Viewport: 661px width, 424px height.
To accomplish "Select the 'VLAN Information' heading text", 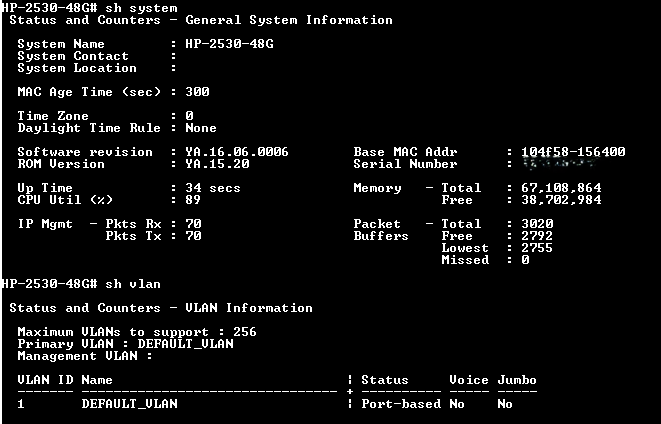I will click(x=249, y=308).
